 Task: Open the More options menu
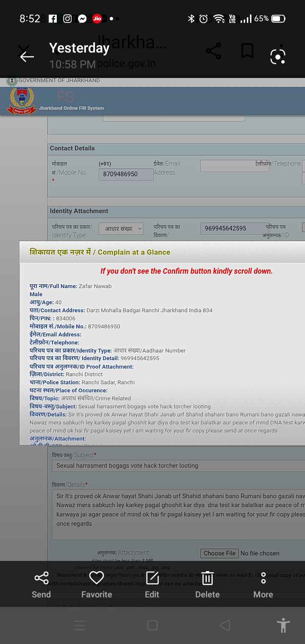(x=263, y=585)
